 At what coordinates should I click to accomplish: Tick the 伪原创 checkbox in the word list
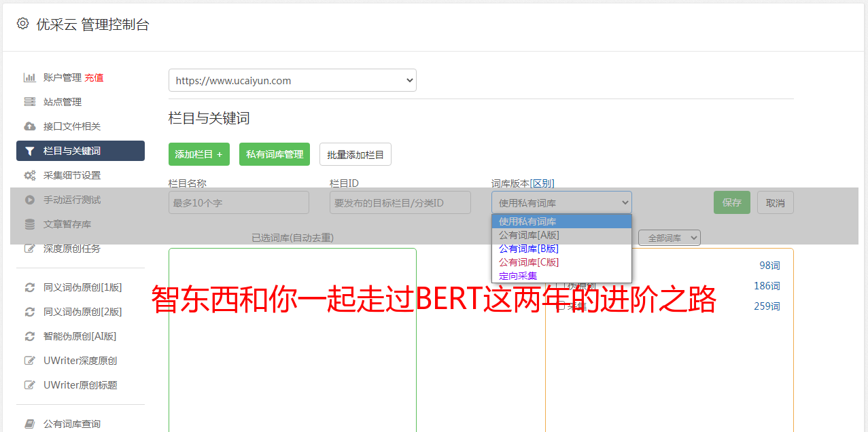(x=561, y=286)
